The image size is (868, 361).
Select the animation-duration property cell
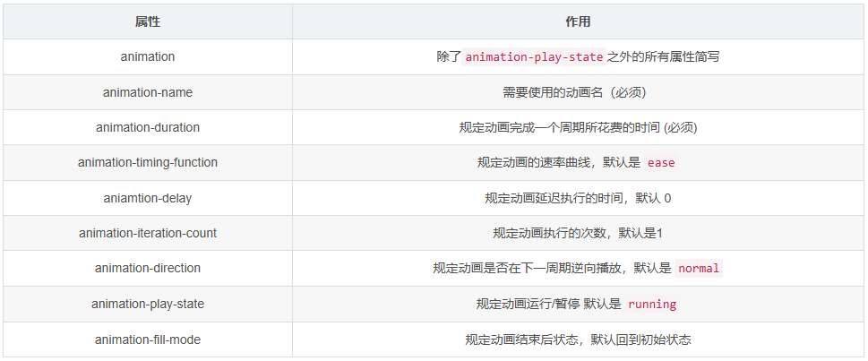(x=147, y=127)
